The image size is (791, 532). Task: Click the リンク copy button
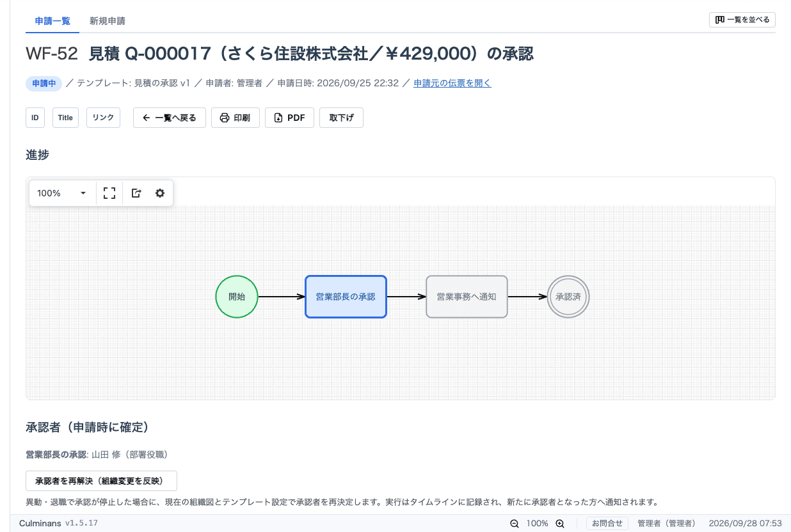point(103,118)
